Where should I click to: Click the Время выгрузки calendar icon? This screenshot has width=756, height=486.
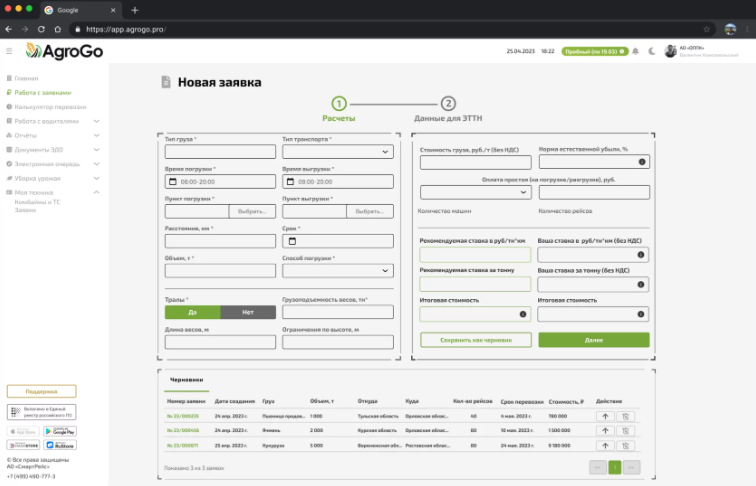point(290,182)
